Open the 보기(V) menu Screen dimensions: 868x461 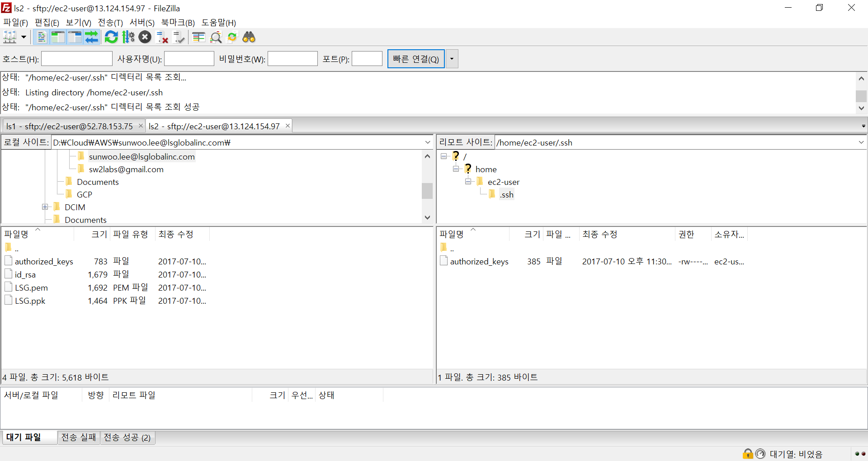(79, 23)
